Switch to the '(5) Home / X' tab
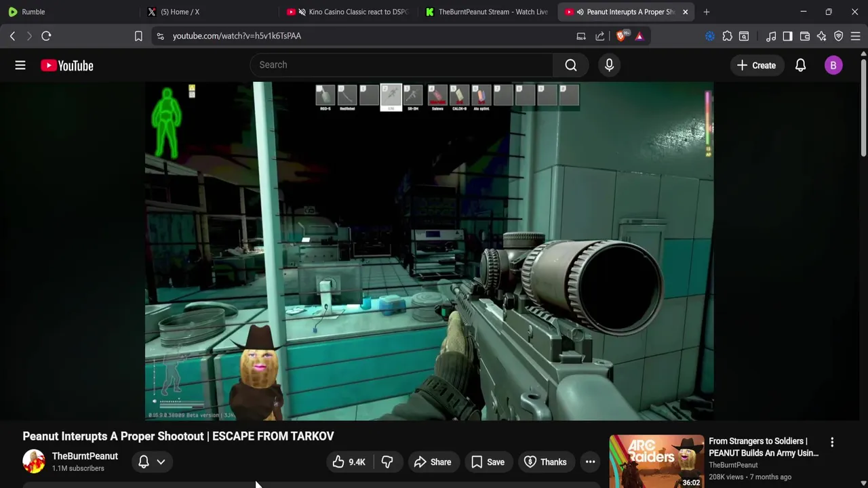Viewport: 868px width, 488px height. coord(210,12)
